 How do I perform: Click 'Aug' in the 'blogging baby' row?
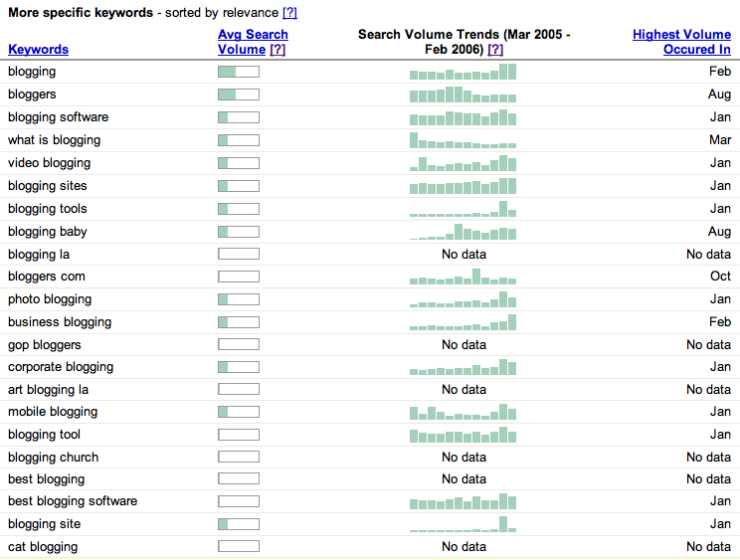(719, 232)
